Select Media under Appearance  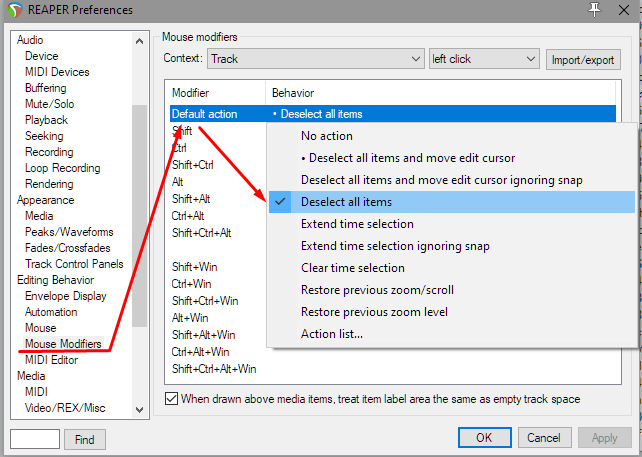(39, 216)
